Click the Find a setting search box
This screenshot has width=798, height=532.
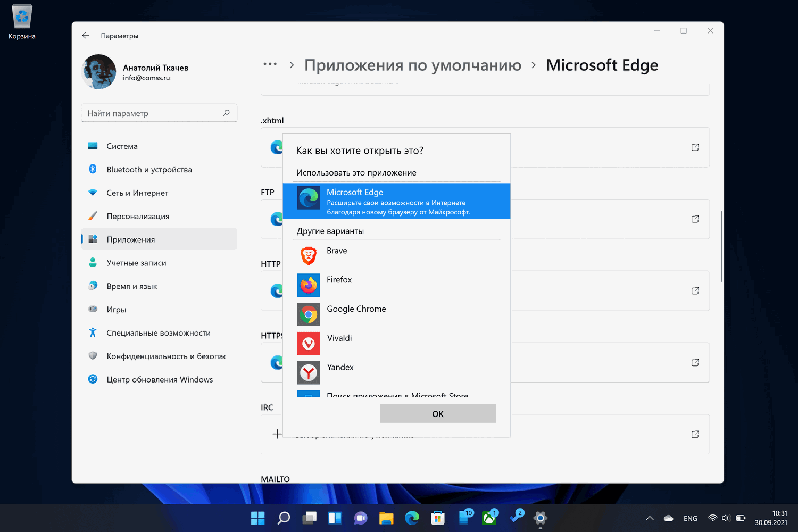159,113
